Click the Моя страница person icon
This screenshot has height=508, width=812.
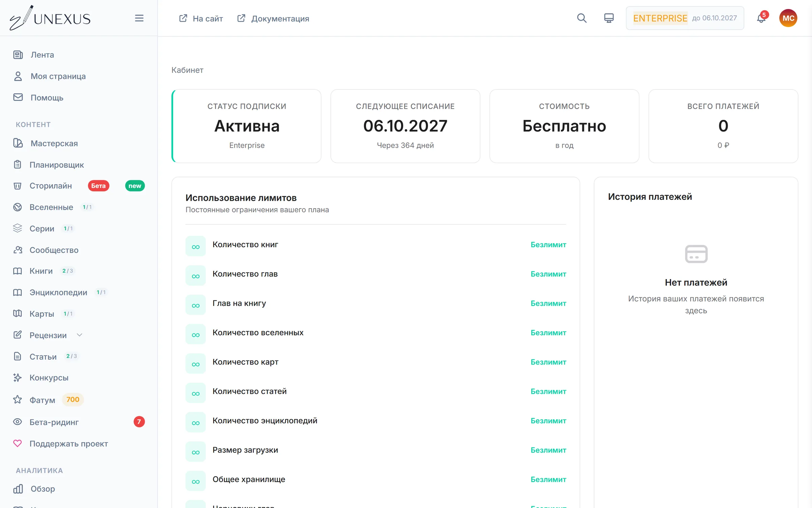[18, 76]
